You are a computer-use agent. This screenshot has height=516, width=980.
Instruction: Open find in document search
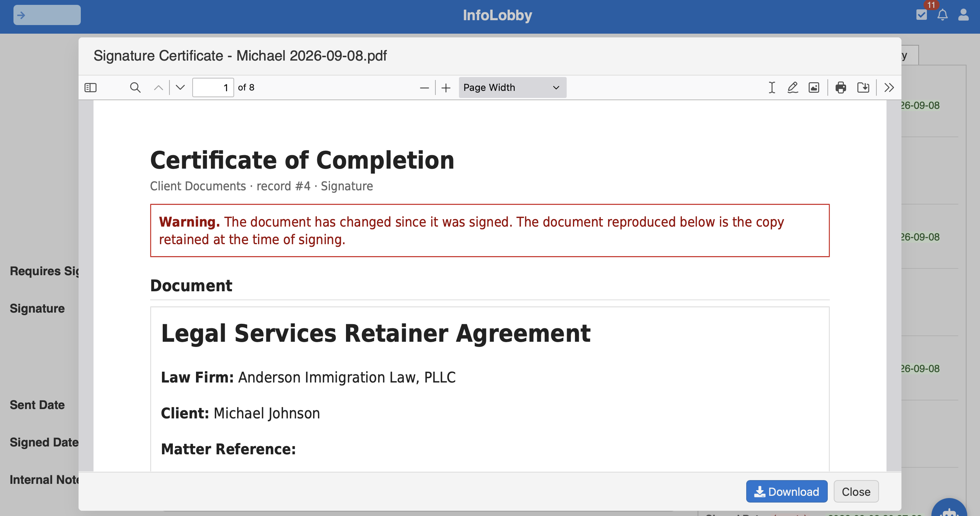click(135, 87)
